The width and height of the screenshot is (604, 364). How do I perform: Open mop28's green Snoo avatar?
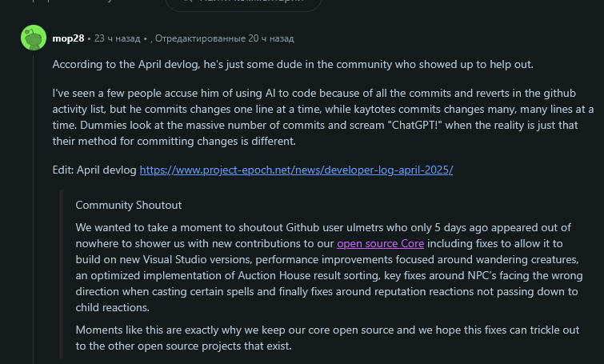point(34,38)
